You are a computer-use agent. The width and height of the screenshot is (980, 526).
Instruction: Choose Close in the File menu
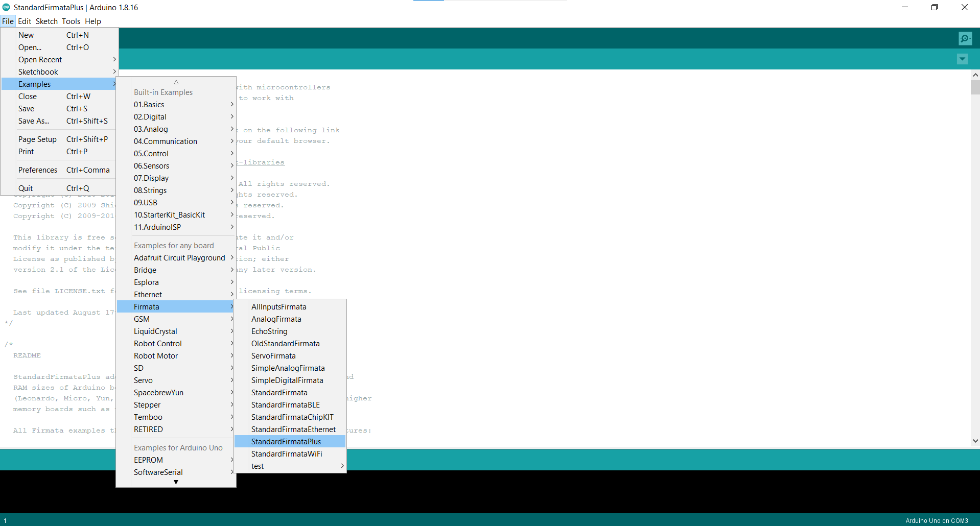tap(60, 97)
